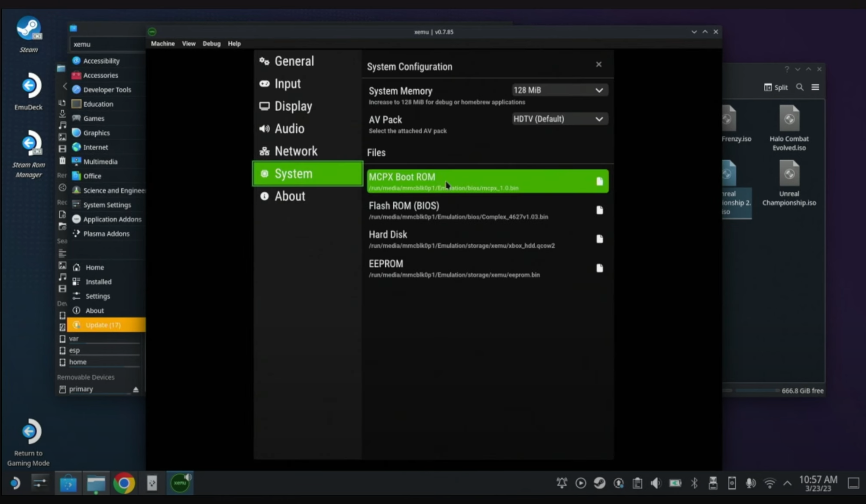Click Return to Gaming Mode shortcut

[x=29, y=442]
